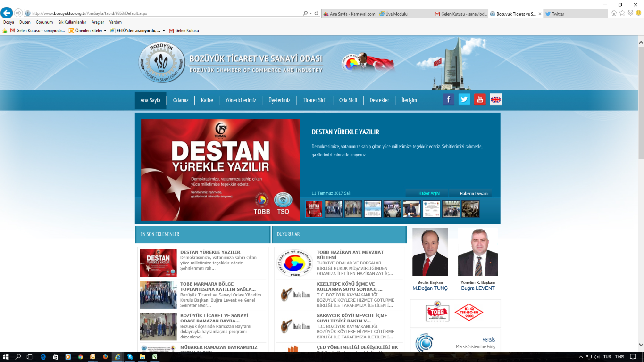Open Kızıltepe Köyü İçme ve Kullanma Suyu announcement
Image resolution: width=644 pixels, height=362 pixels.
pyautogui.click(x=350, y=287)
